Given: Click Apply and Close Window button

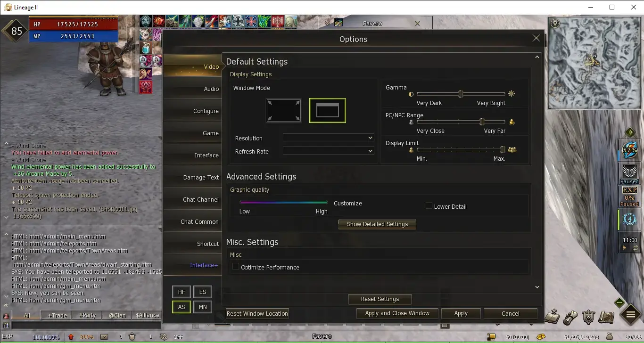Looking at the screenshot, I should coord(397,313).
